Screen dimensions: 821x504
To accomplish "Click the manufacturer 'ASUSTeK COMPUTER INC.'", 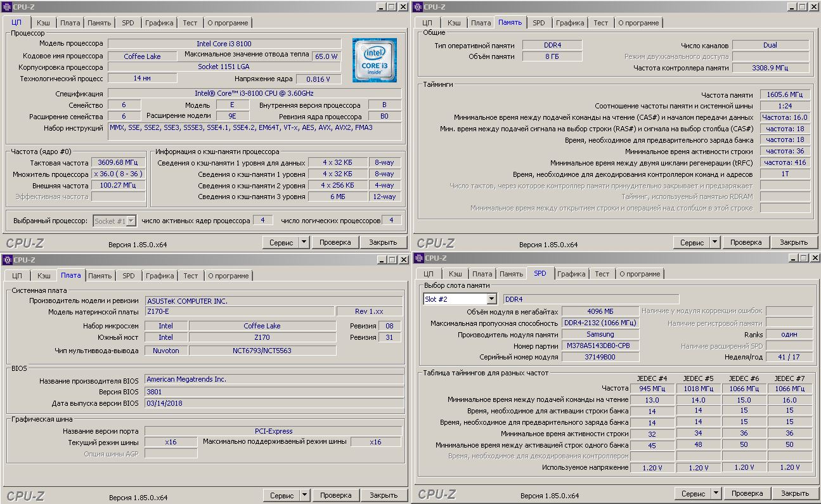I will click(273, 301).
